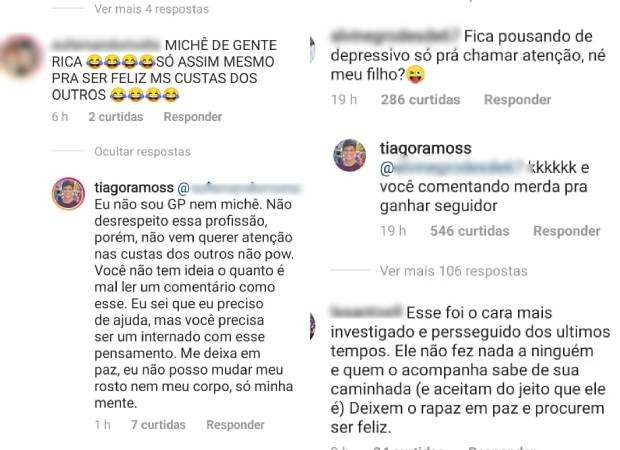The image size is (620, 450).
Task: Open tiagoramoss avatar beside the long reply
Action: click(x=68, y=193)
